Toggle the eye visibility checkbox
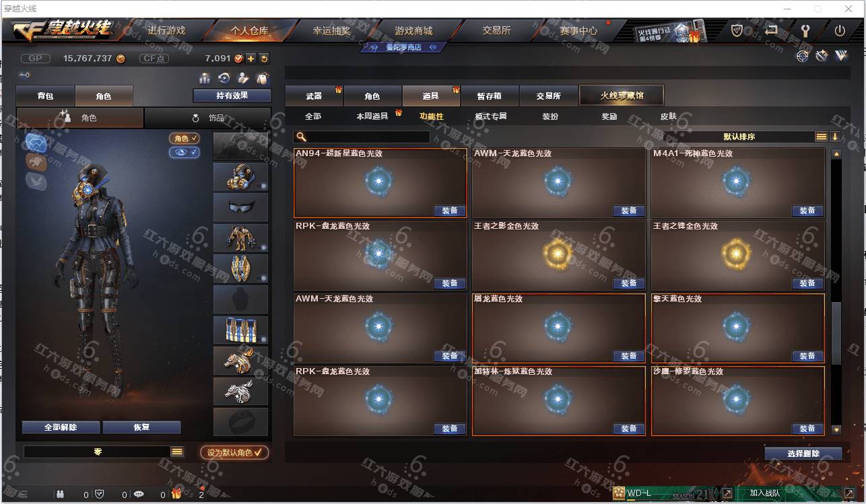866x504 pixels. pyautogui.click(x=185, y=153)
